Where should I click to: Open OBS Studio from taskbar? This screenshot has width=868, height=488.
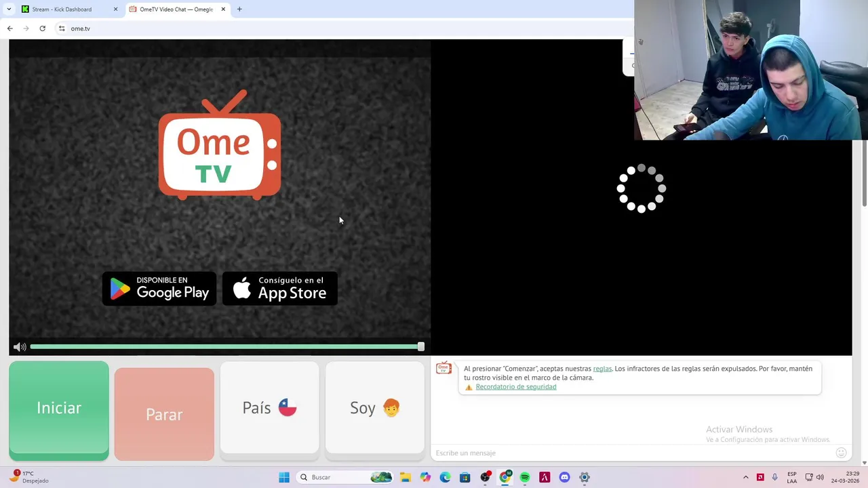pyautogui.click(x=485, y=477)
